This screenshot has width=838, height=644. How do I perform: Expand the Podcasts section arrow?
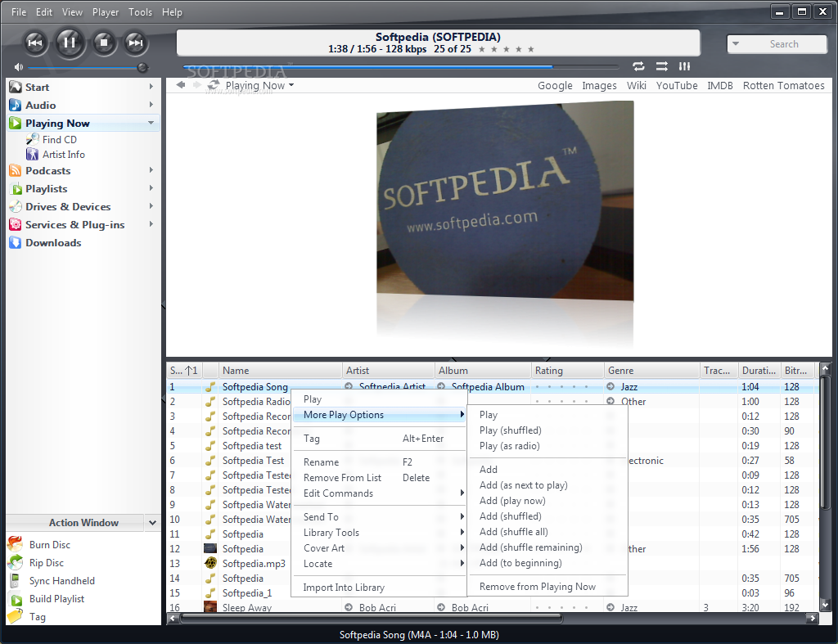[x=151, y=170]
